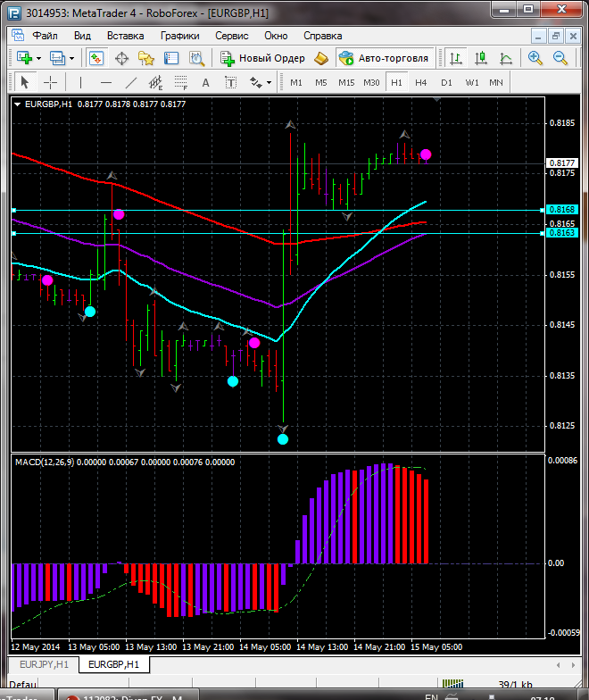Screen dimensions: 589x700
Task: Open the Сервис menu
Action: 232,36
